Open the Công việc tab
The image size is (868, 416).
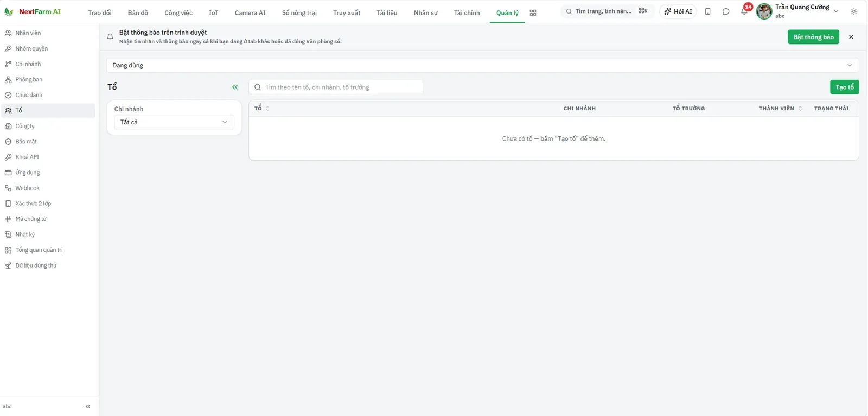(178, 13)
